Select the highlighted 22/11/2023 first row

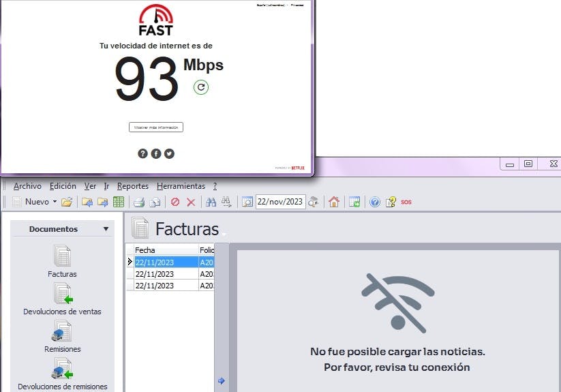(x=170, y=262)
